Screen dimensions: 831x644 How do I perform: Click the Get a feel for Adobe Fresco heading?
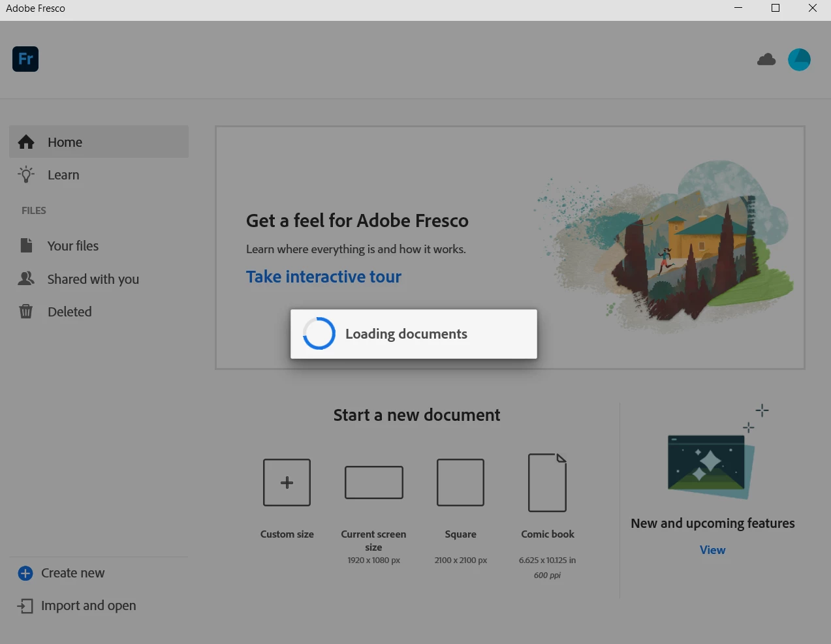pyautogui.click(x=357, y=221)
